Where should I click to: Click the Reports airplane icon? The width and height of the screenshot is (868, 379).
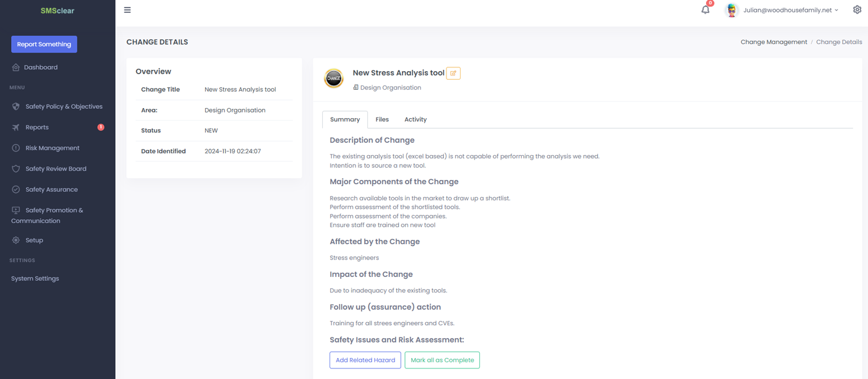click(x=16, y=127)
